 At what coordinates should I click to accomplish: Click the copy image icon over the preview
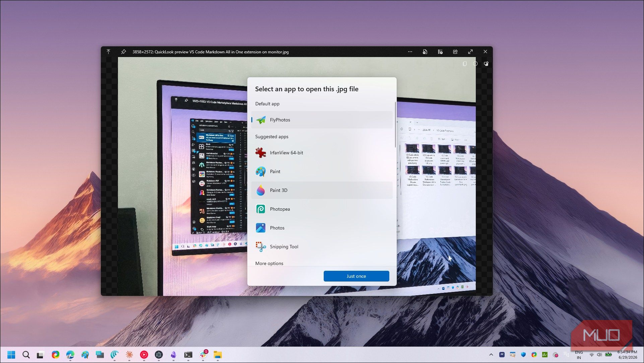coord(465,64)
